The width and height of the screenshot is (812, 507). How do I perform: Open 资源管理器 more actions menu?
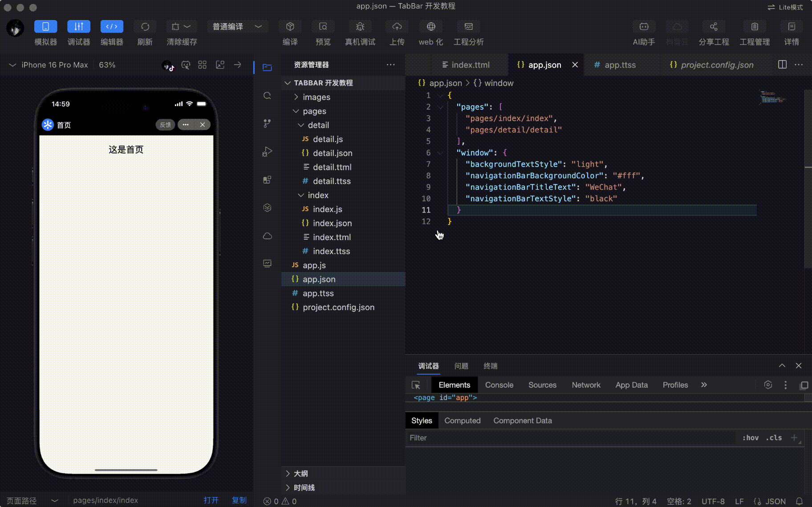(390, 65)
